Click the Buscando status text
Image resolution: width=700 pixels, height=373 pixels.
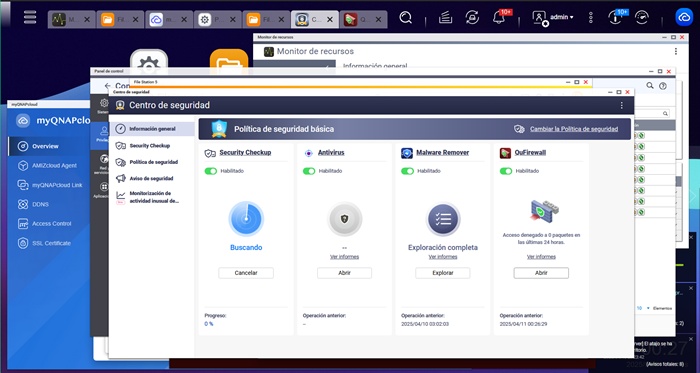(246, 247)
